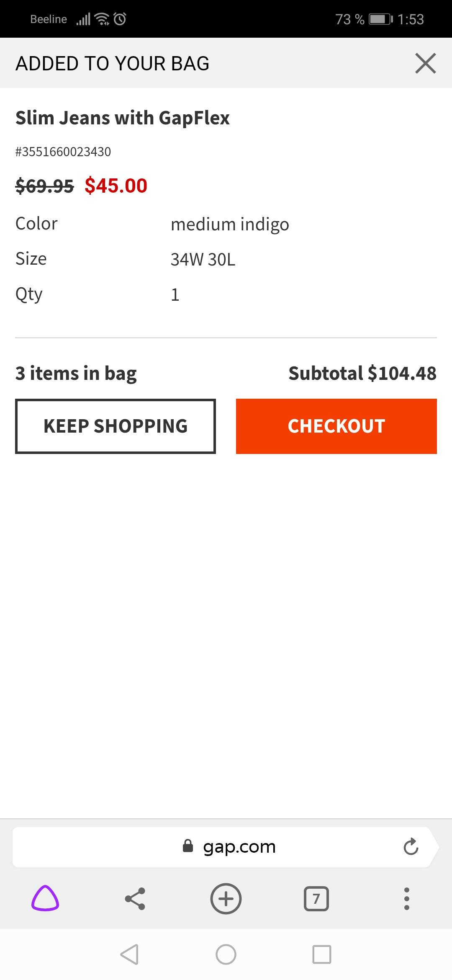Image resolution: width=452 pixels, height=980 pixels.
Task: Open the Alice assistant icon
Action: [45, 898]
